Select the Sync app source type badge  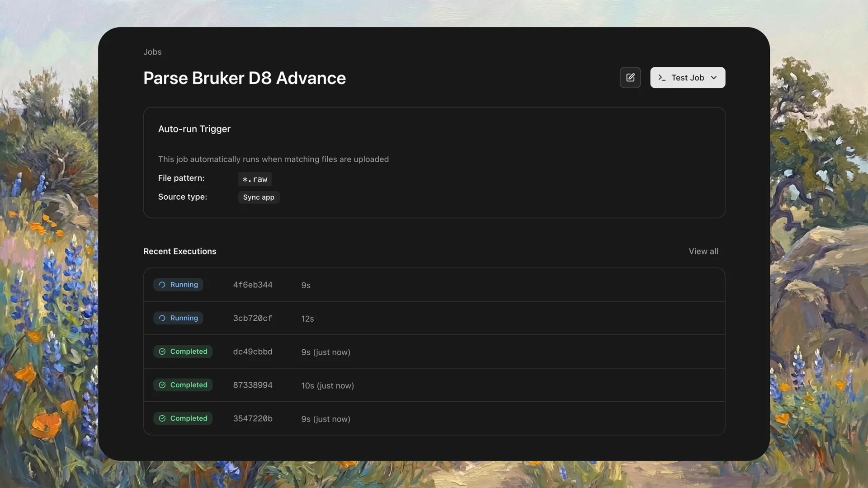(258, 197)
